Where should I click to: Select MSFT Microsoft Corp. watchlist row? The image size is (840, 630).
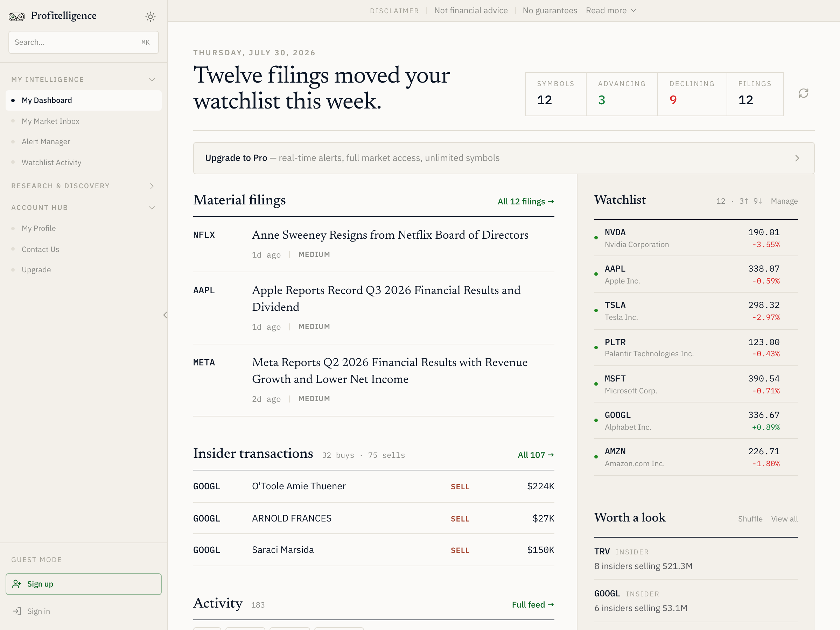[696, 384]
